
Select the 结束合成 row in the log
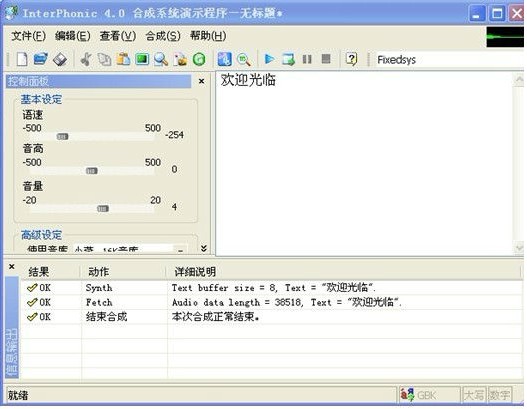(x=271, y=317)
